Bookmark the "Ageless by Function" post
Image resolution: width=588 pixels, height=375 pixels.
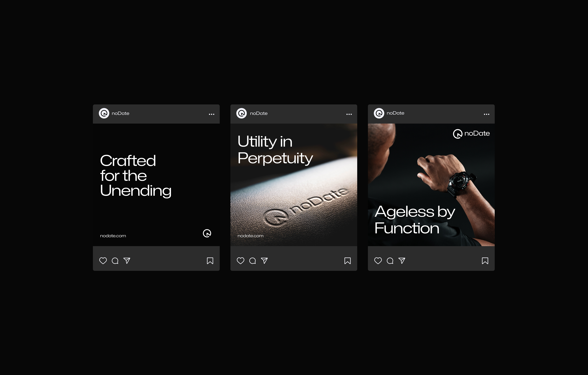(485, 261)
